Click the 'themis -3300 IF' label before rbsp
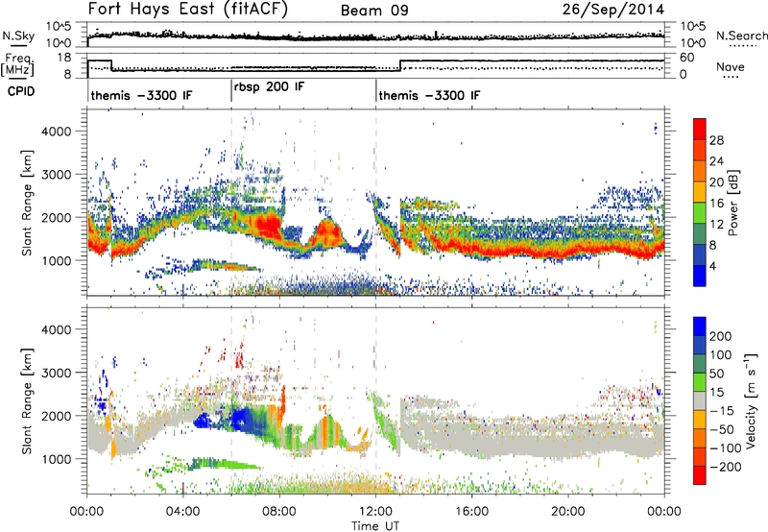This screenshot has width=768, height=532. (141, 95)
